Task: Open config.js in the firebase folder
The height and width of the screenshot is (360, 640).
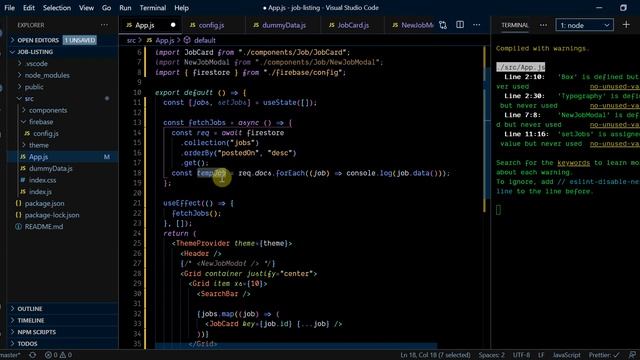Action: click(46, 133)
